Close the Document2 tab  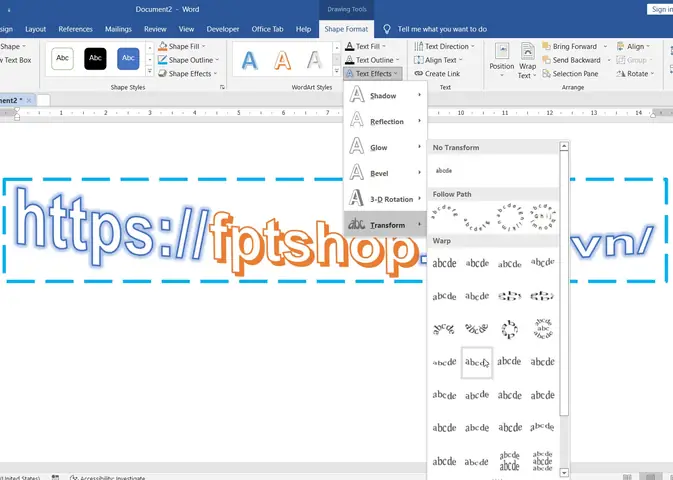coord(29,100)
